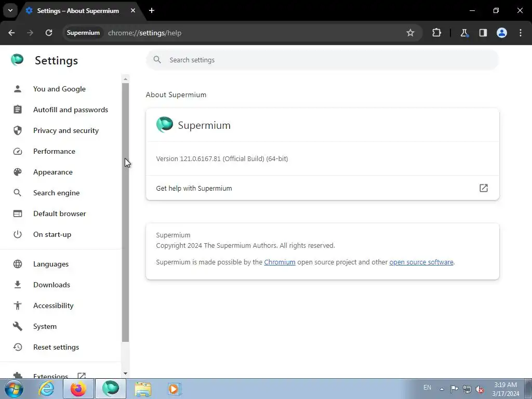Viewport: 532px width, 399px height.
Task: Click the search magnifier in settings
Action: click(157, 60)
